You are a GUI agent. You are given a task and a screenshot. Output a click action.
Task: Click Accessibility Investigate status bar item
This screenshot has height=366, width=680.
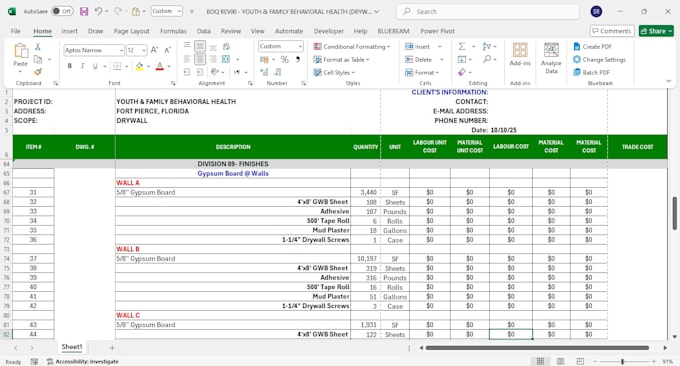tap(82, 361)
